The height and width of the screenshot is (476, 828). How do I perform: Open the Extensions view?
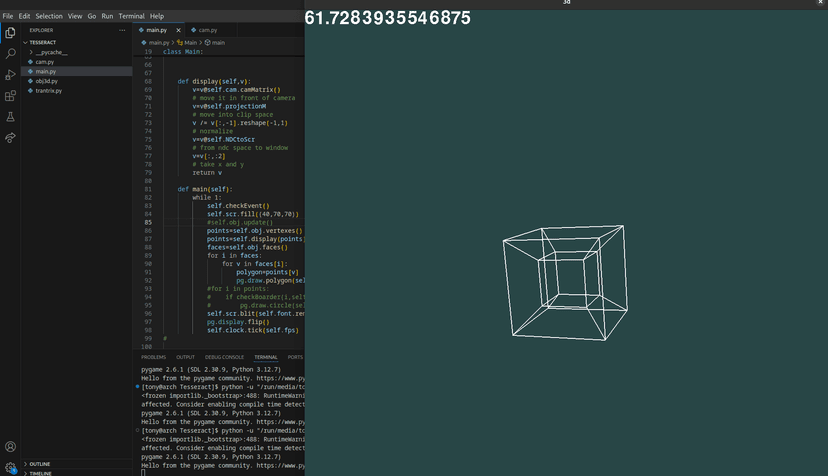[10, 96]
